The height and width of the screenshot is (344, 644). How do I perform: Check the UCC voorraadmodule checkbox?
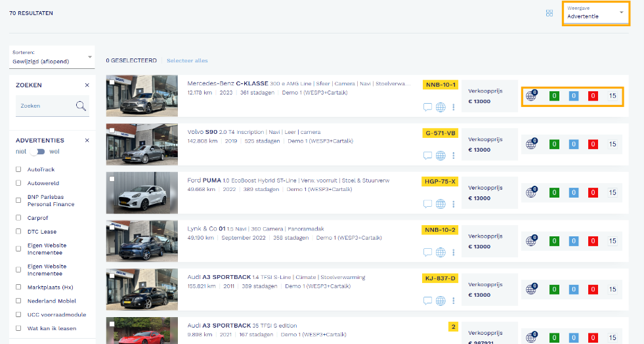coord(18,314)
